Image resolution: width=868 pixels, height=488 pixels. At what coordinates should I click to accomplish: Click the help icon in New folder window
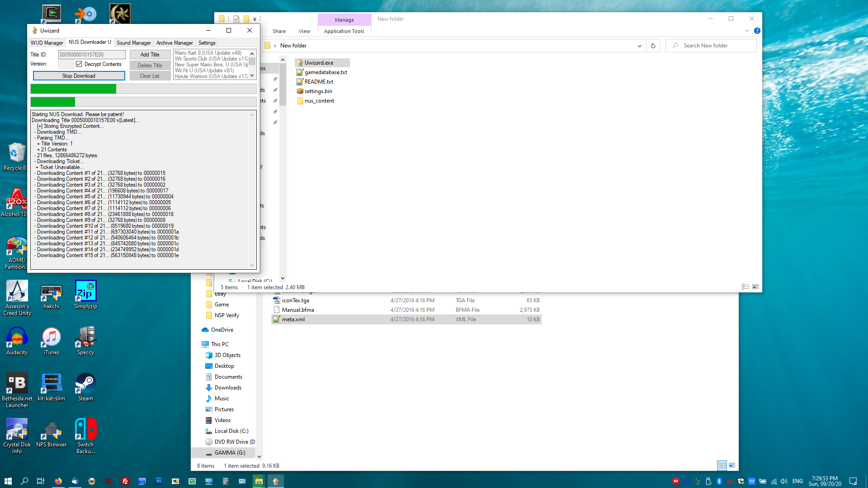coord(757,31)
